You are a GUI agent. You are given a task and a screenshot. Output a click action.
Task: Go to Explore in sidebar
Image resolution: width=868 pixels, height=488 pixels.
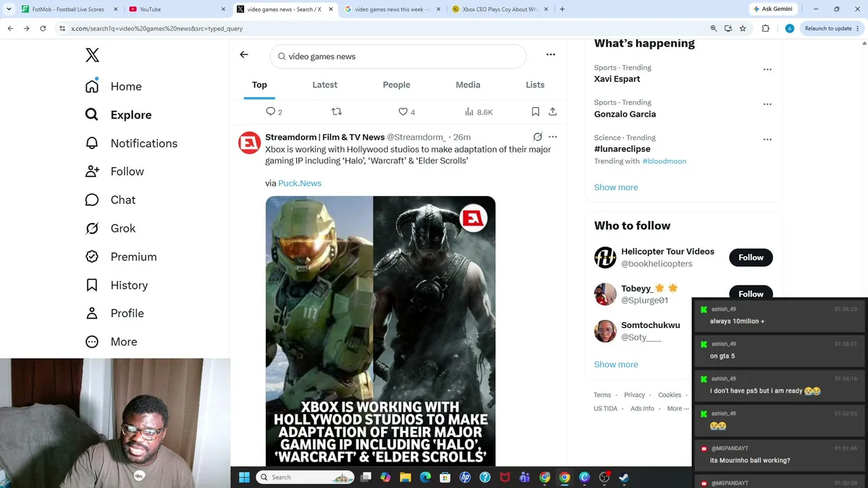[118, 115]
